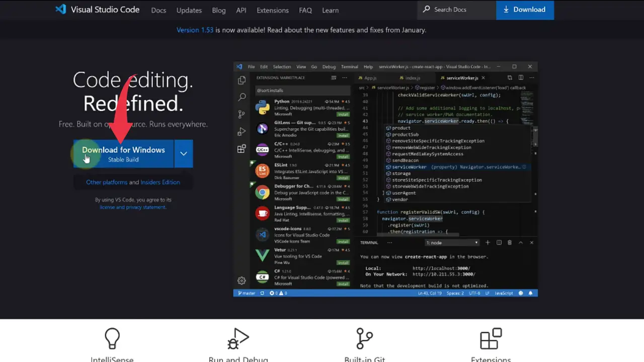644x362 pixels.
Task: Open Source Control in the activity bar
Action: point(242,114)
